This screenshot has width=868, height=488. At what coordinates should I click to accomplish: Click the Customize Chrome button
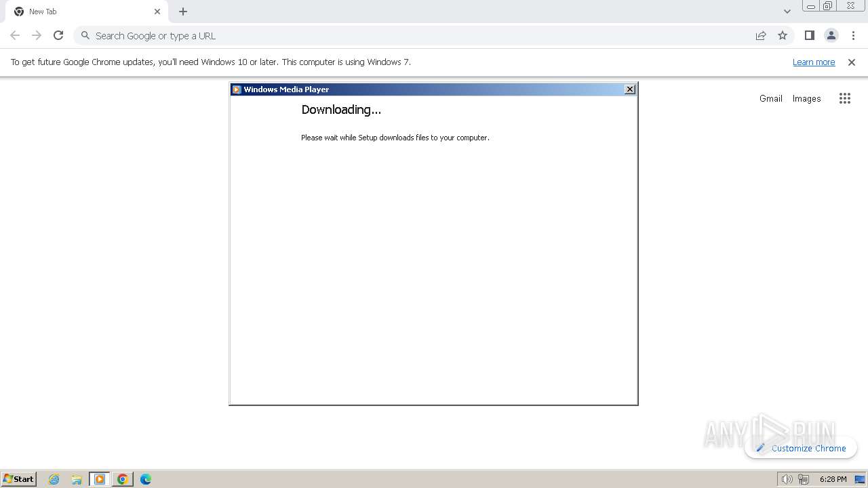pos(801,448)
